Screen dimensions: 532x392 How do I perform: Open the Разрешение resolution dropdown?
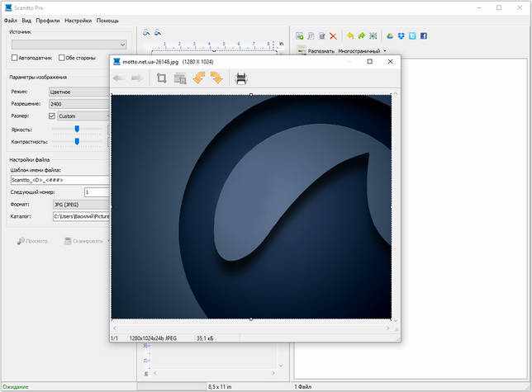(78, 104)
